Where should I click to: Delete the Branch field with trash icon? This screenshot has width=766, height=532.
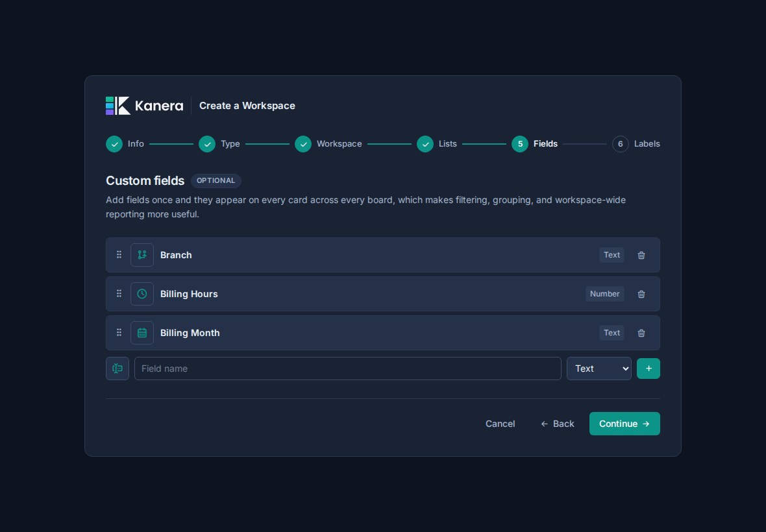coord(641,255)
